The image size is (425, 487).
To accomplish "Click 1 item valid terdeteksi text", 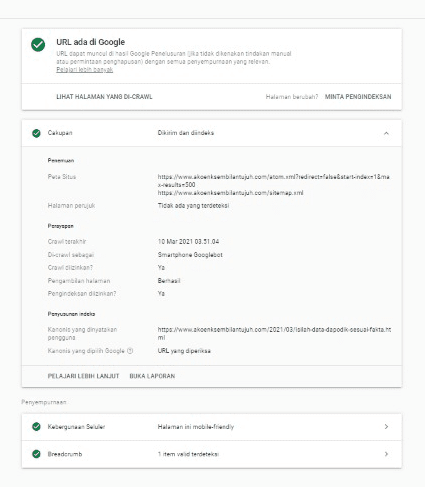I will (x=188, y=454).
